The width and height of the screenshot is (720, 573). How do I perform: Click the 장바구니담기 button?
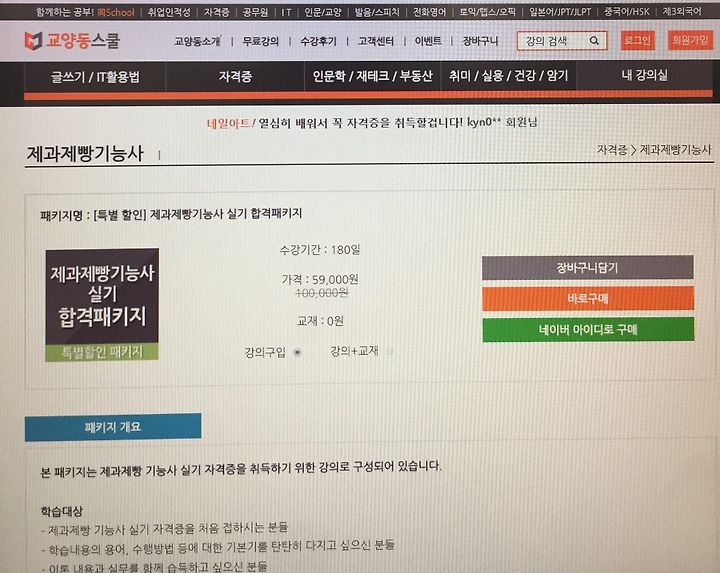tap(587, 268)
